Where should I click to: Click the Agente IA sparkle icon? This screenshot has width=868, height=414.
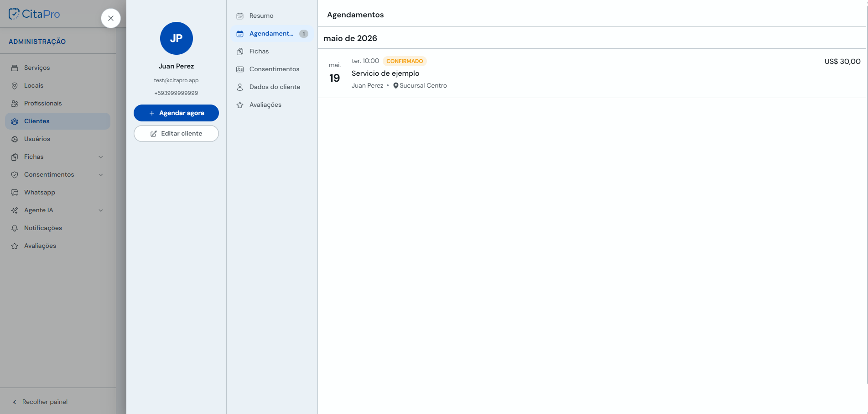15,210
